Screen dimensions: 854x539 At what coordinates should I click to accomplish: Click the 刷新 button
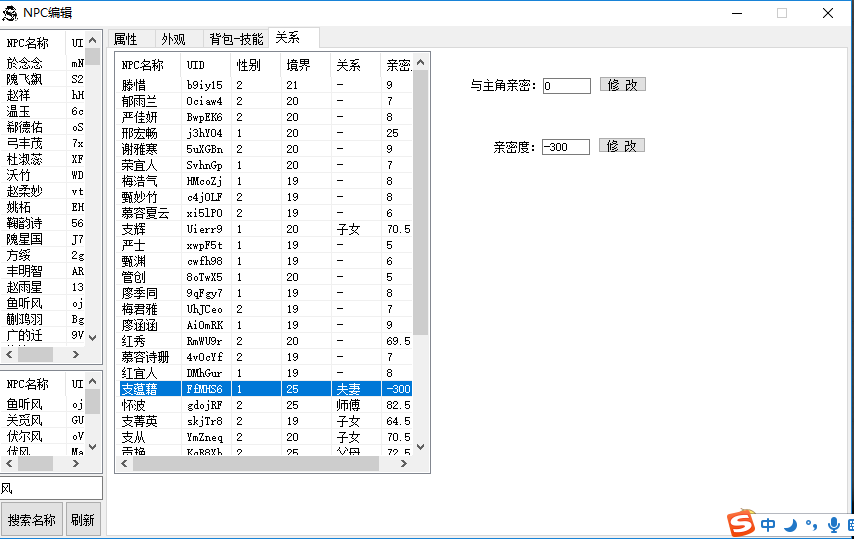point(83,520)
